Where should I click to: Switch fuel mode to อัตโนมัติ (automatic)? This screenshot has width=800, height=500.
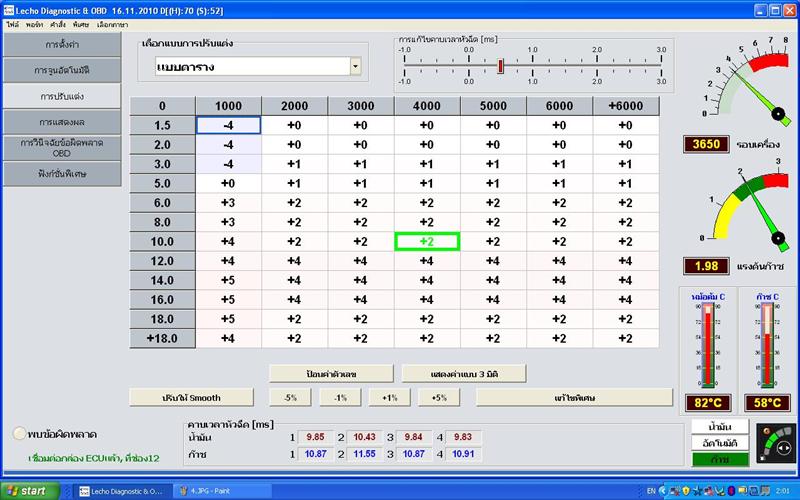(720, 443)
